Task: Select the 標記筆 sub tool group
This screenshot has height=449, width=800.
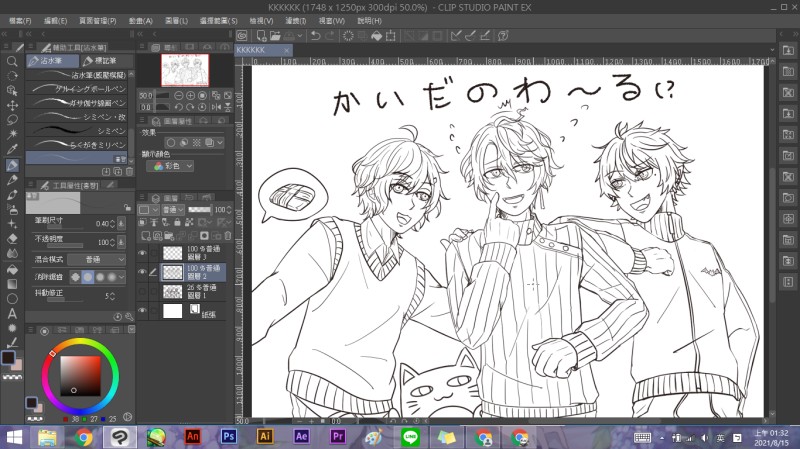Action: point(107,61)
